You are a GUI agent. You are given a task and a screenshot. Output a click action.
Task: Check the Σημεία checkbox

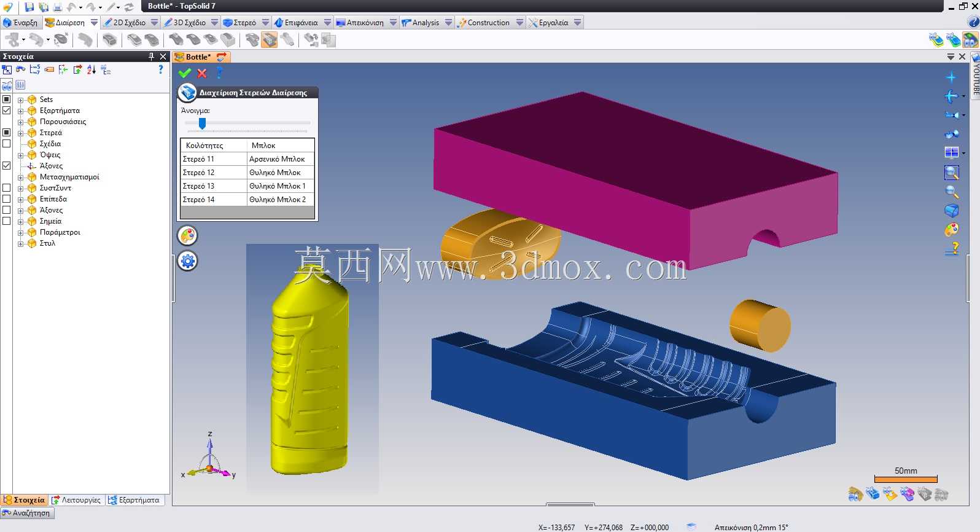point(7,221)
